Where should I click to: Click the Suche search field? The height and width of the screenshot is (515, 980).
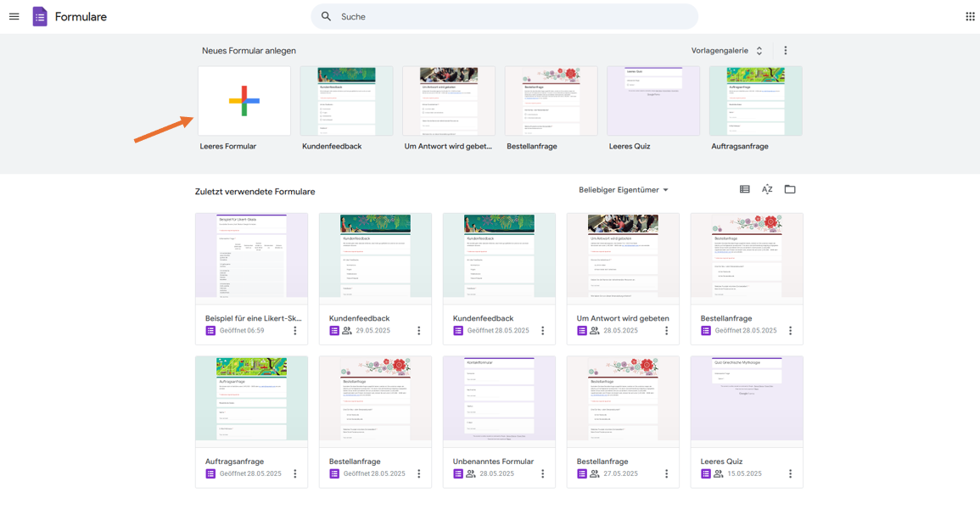pos(504,17)
